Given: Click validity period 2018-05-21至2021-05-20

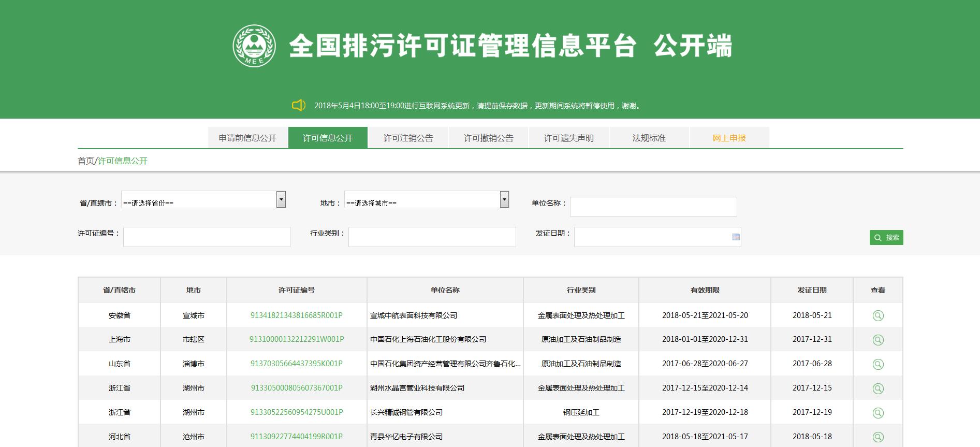Looking at the screenshot, I should (x=705, y=315).
